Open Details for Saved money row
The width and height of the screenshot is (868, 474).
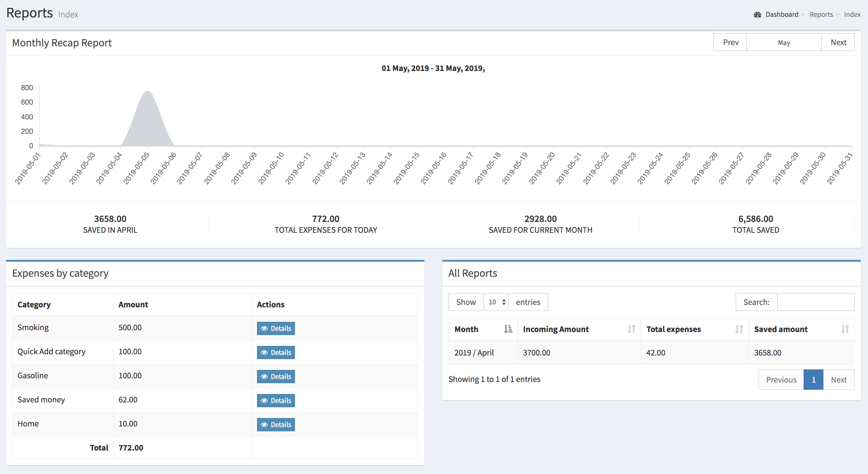click(x=276, y=401)
